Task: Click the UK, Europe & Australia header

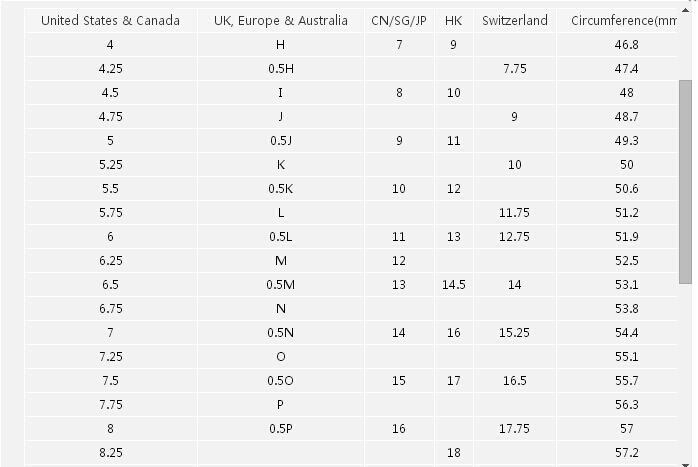Action: coord(281,21)
